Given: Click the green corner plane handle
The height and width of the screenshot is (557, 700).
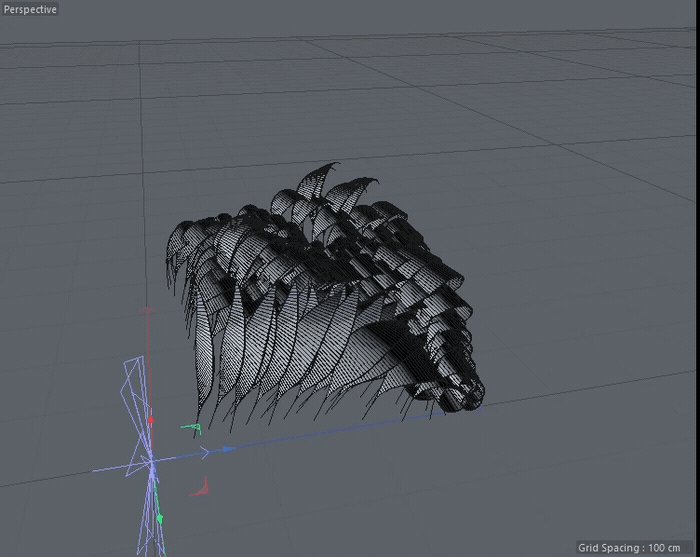Looking at the screenshot, I should (193, 428).
